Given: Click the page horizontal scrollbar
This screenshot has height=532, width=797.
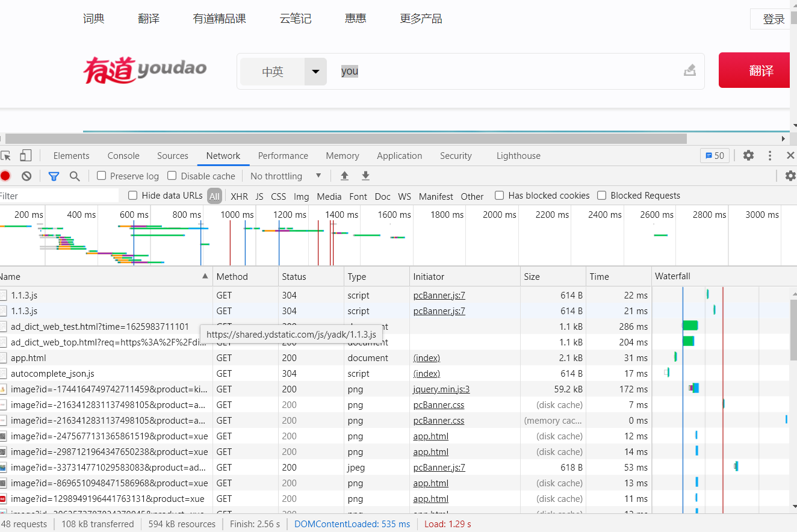Looking at the screenshot, I should click(x=346, y=138).
